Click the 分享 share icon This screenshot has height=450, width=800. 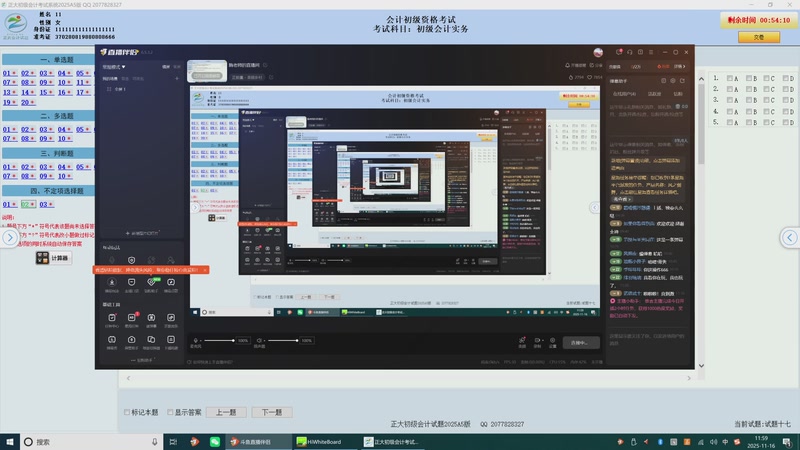pos(592,65)
